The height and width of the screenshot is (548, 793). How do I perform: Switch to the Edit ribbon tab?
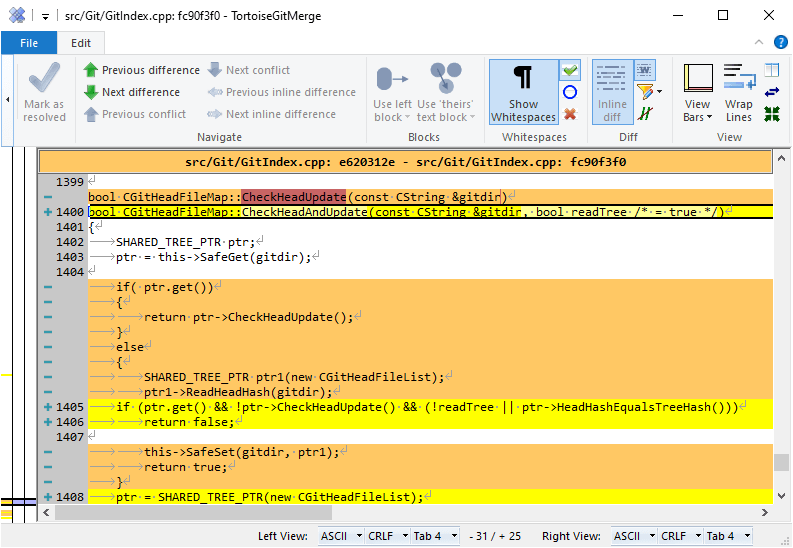coord(81,43)
